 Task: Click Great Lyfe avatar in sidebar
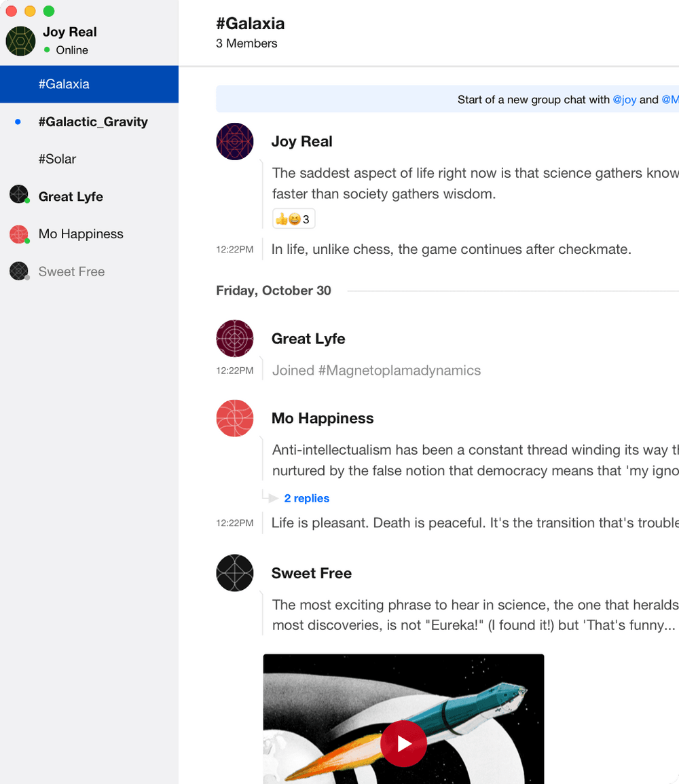tap(19, 195)
